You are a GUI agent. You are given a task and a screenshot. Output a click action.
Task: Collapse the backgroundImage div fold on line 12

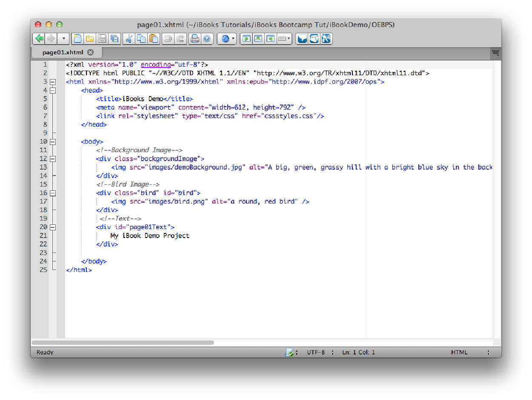(x=53, y=159)
